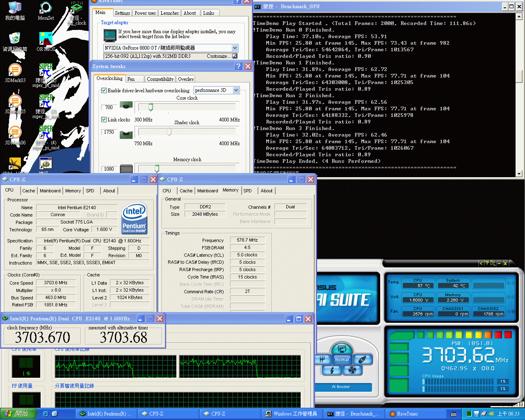The height and width of the screenshot is (420, 525).
Task: Click the AI Suite question mark help icon
Action: [487, 263]
